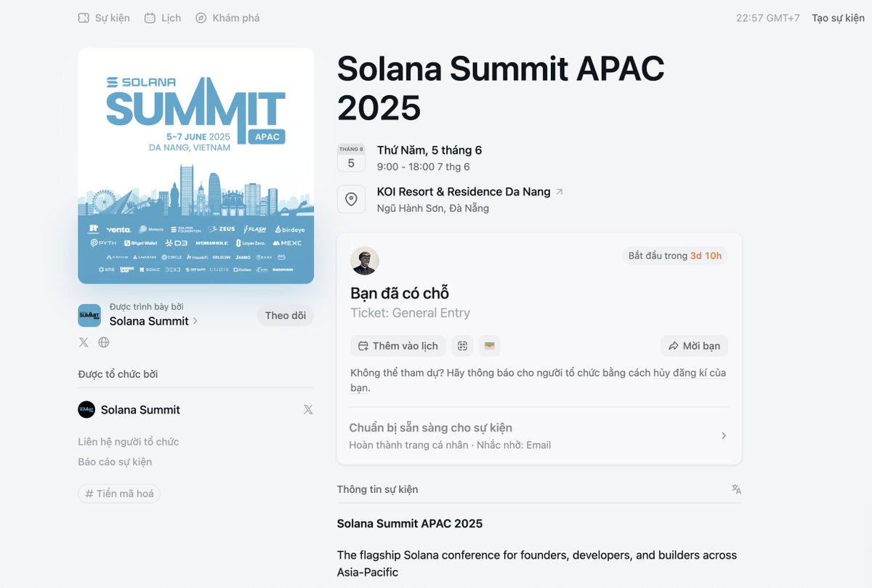Click the translate icon beside Thông tin sự kiện
Screen dimensions: 872x588
tap(736, 489)
